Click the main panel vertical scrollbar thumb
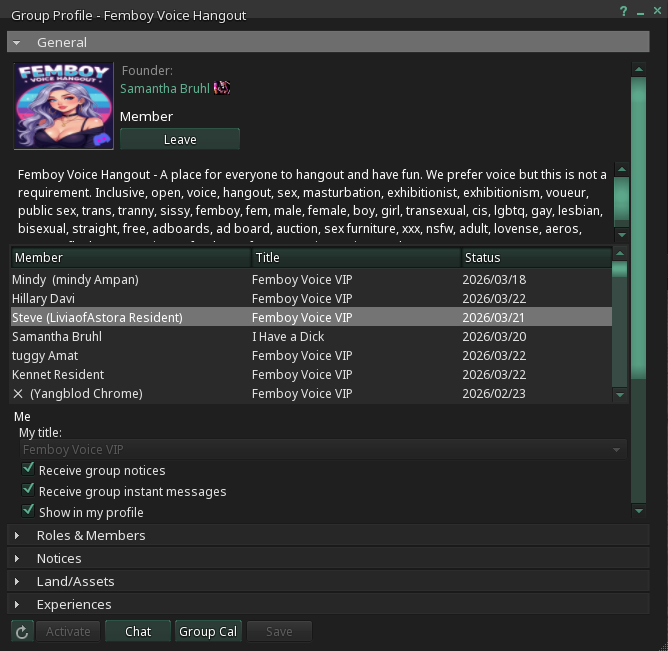The width and height of the screenshot is (668, 651). coord(639,228)
